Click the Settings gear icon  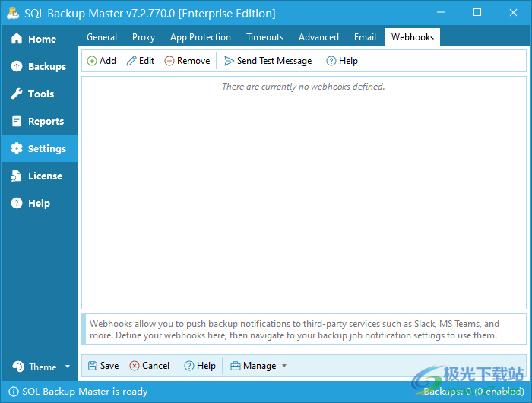point(16,148)
